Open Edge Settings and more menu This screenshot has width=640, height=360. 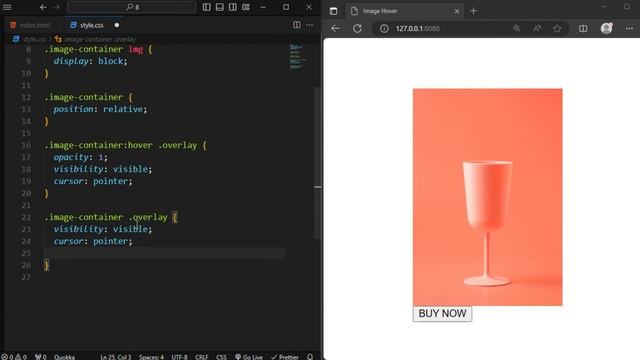click(629, 29)
